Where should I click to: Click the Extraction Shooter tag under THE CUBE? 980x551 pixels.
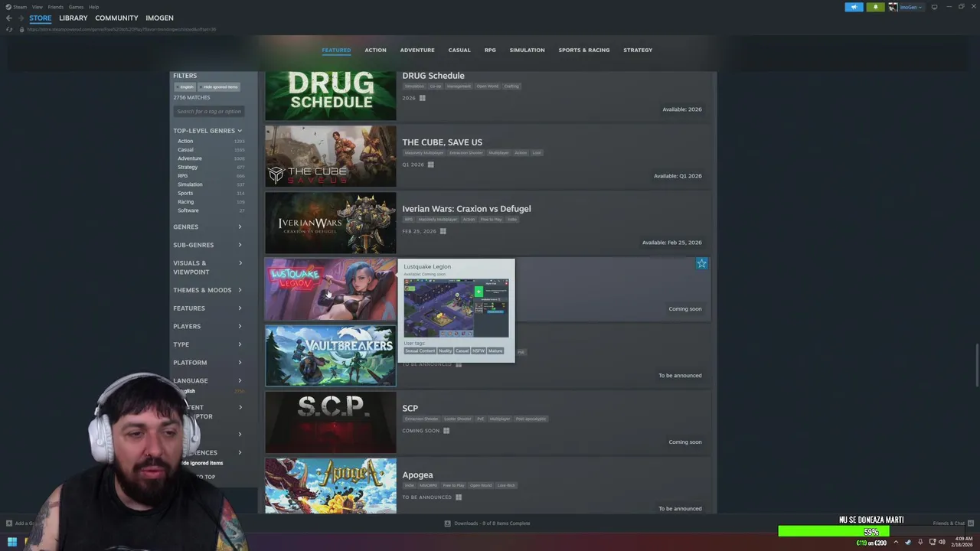[465, 153]
